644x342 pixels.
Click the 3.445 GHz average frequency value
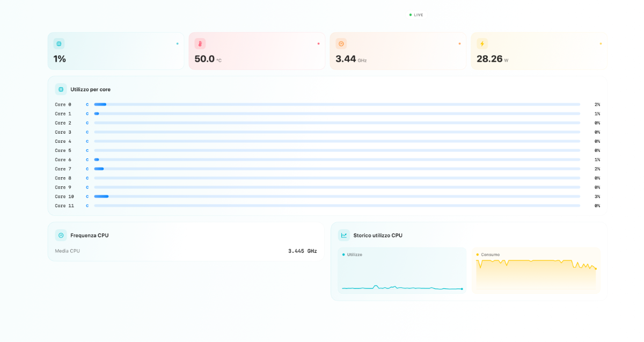point(303,251)
